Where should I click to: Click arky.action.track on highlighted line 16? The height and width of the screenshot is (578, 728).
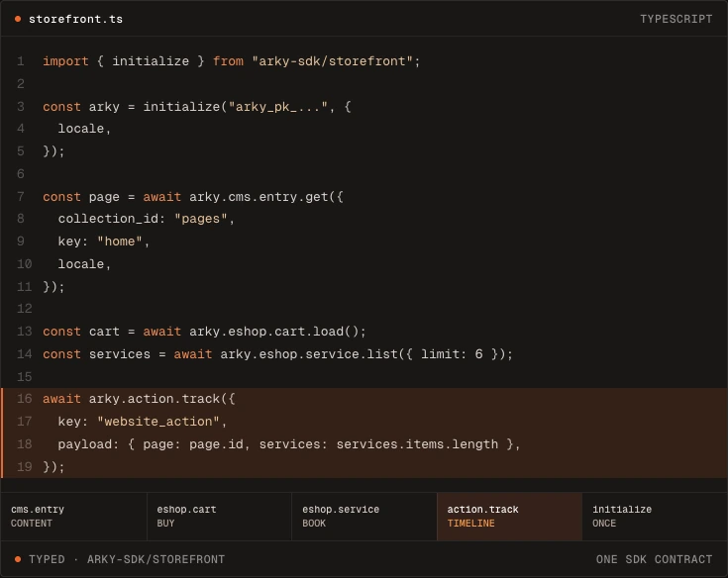(x=155, y=399)
